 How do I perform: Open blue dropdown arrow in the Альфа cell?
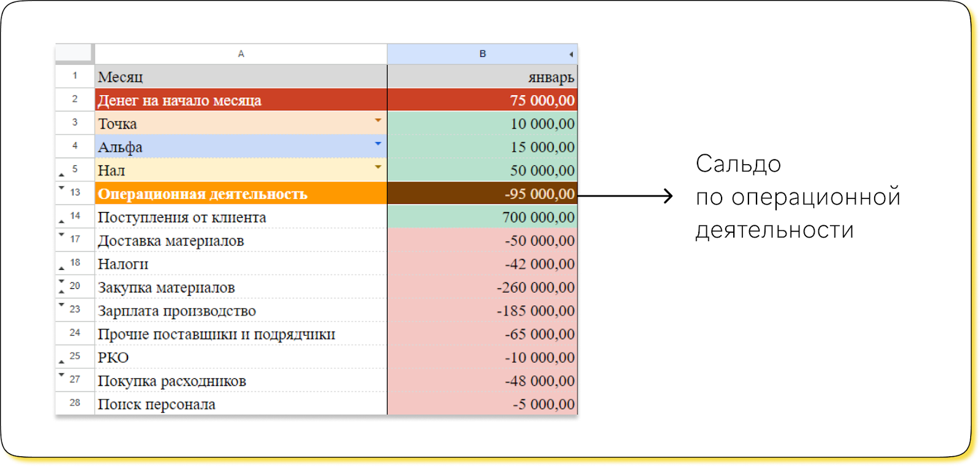click(378, 143)
